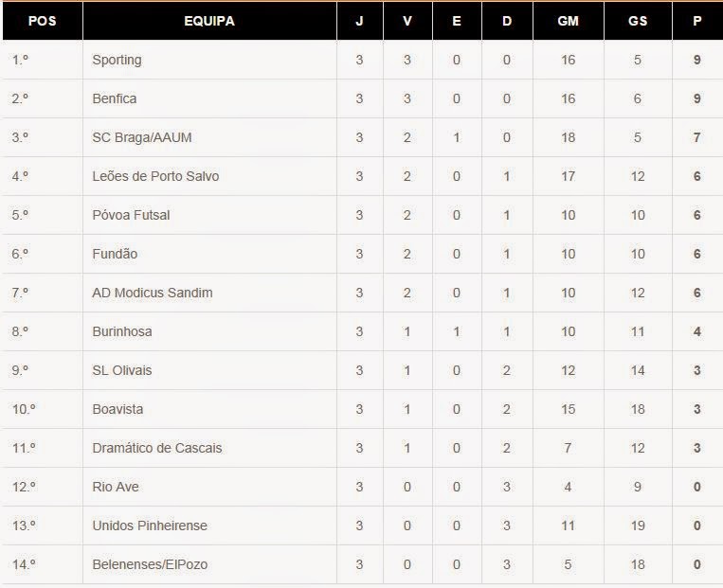723x588 pixels.
Task: Click the GM column header
Action: pos(569,21)
